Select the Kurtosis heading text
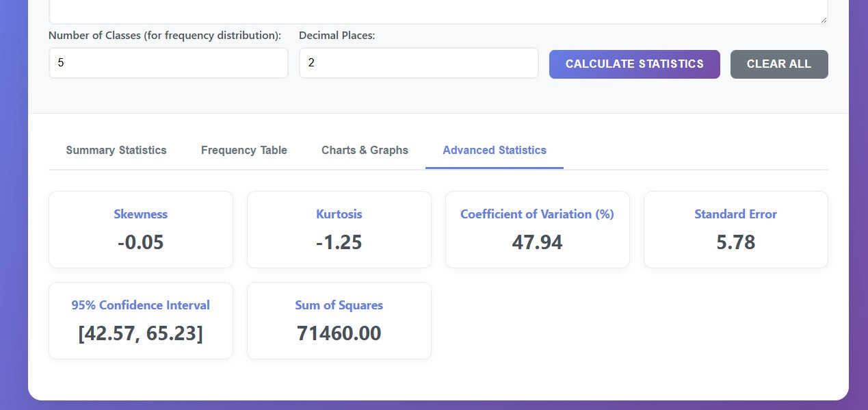Image resolution: width=868 pixels, height=410 pixels. tap(339, 214)
